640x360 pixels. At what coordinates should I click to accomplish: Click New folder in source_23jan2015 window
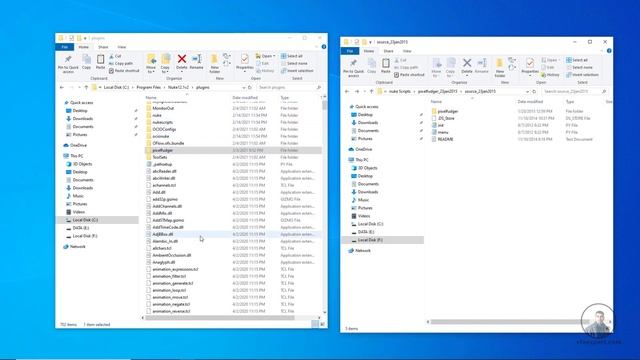[500, 68]
